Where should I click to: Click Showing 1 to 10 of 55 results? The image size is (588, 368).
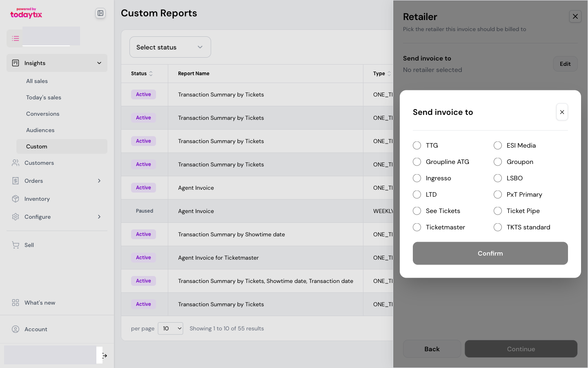227,328
